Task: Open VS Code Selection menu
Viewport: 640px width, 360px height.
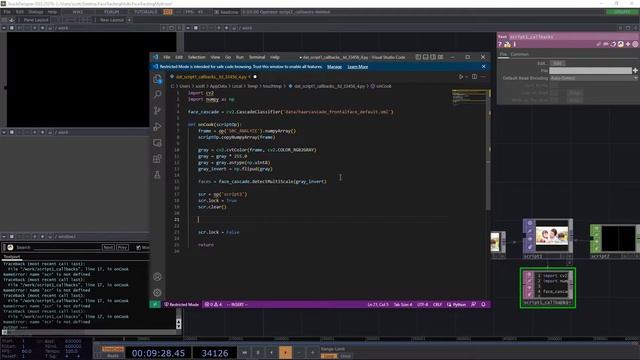Action: pos(196,57)
